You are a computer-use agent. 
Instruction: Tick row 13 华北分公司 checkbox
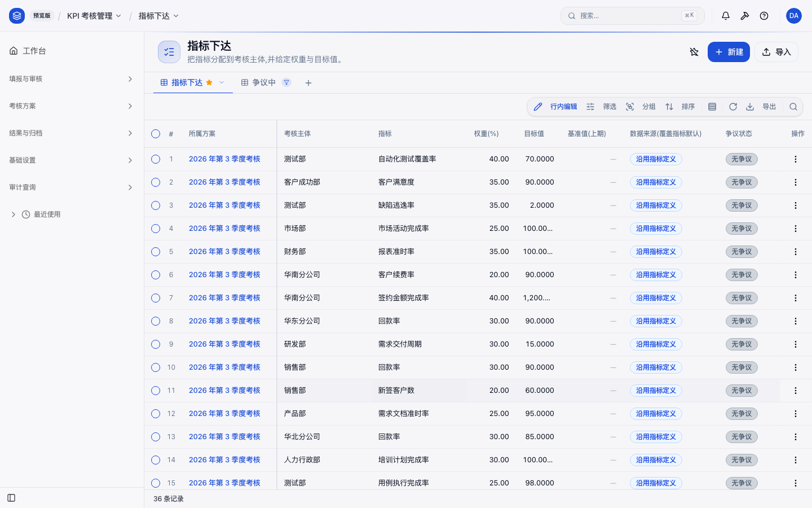click(156, 437)
